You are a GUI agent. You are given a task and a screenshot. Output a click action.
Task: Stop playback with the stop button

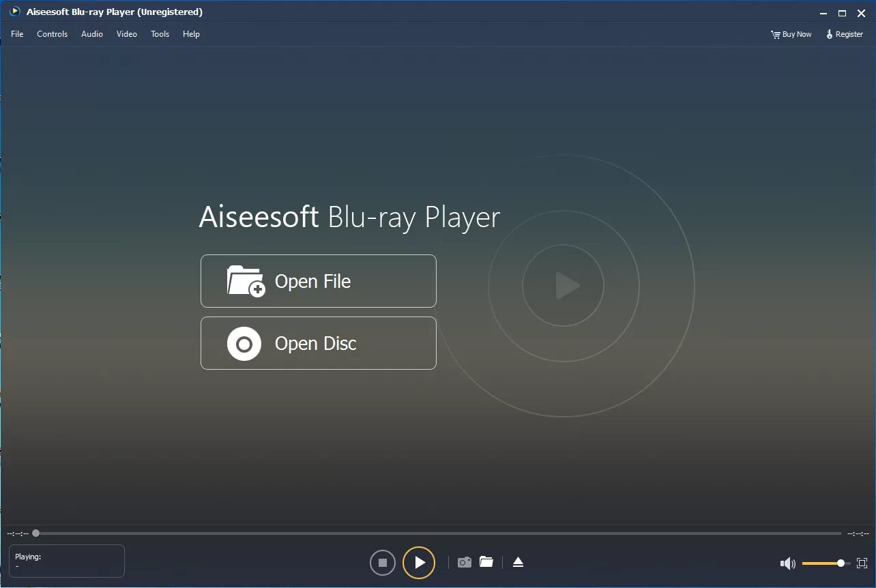(x=383, y=563)
